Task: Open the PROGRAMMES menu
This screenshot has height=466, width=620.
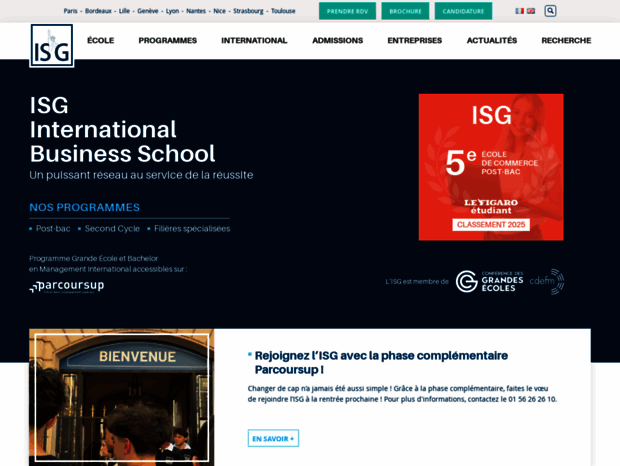Action: (168, 40)
